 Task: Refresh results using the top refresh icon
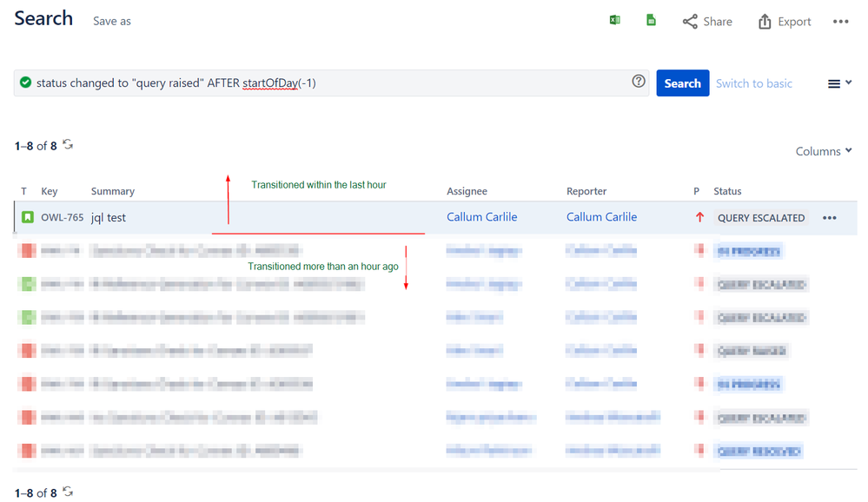pos(68,145)
